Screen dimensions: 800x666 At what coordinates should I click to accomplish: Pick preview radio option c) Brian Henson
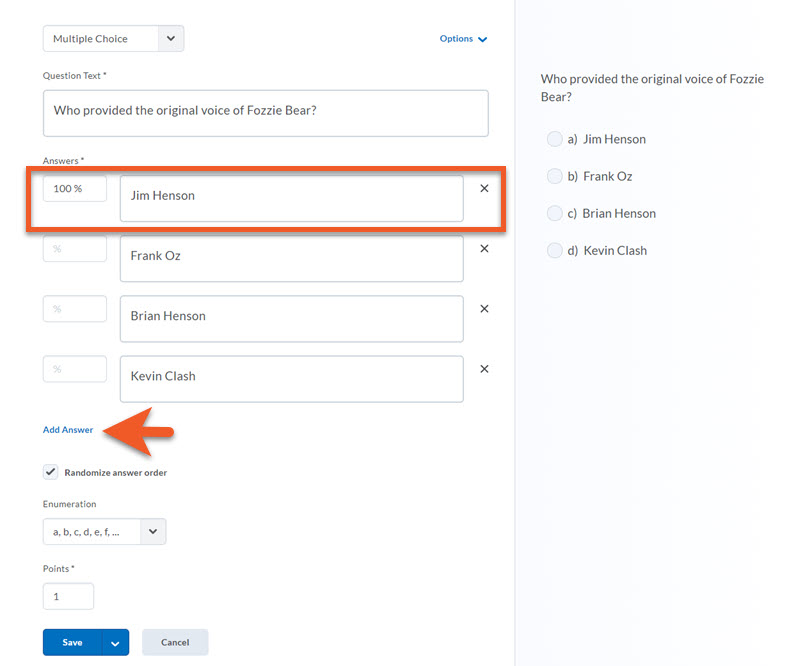[x=554, y=213]
